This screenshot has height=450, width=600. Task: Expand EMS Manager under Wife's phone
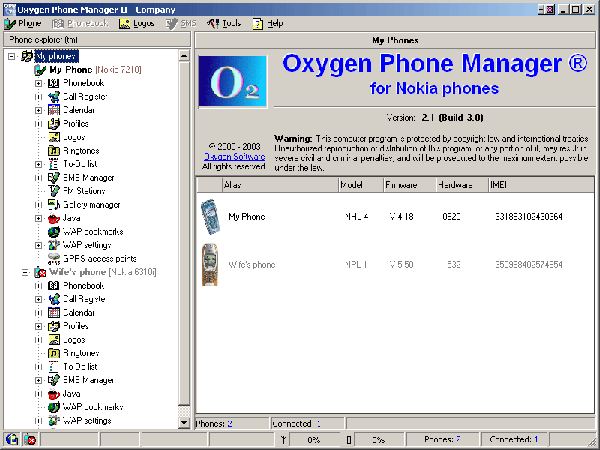(38, 380)
